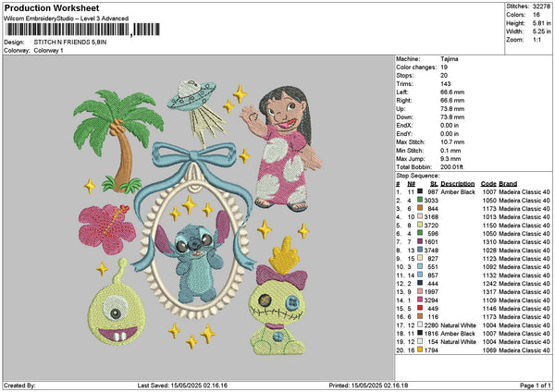This screenshot has height=392, width=555.
Task: Select the pale yellow swatch in stop row 5
Action: pos(420,225)
